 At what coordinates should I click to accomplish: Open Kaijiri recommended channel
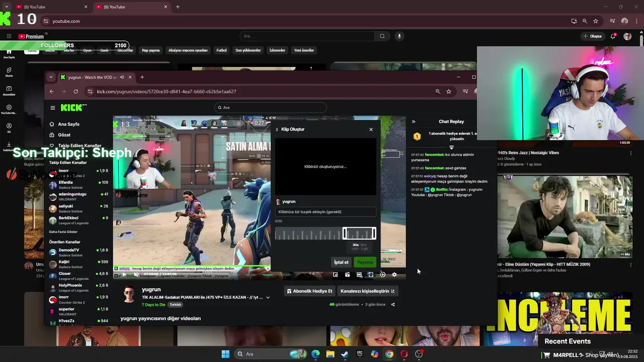pos(79,264)
